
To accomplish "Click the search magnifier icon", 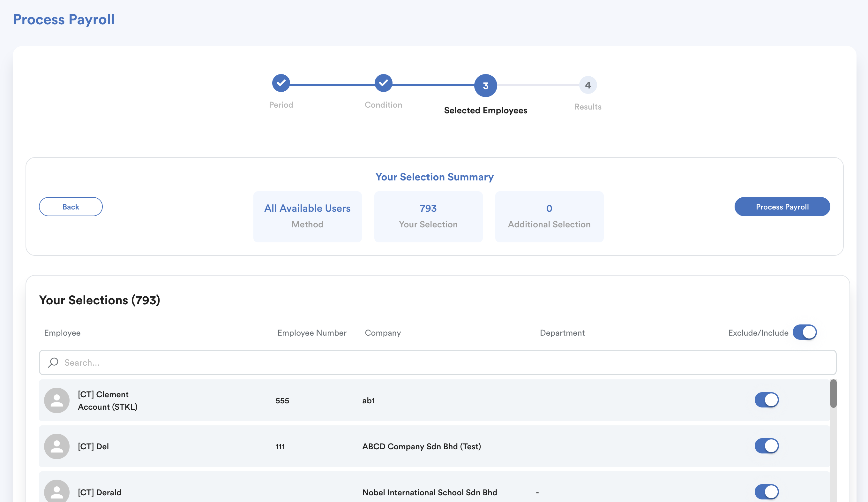I will coord(53,362).
